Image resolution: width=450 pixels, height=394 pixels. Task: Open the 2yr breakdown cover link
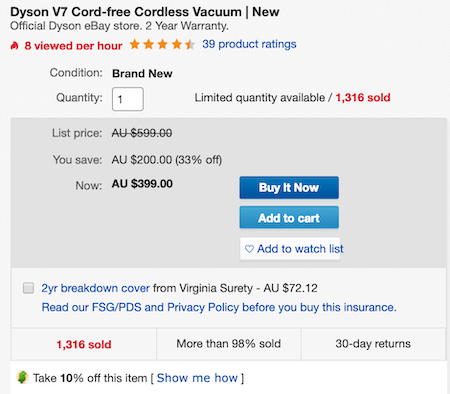coord(96,288)
